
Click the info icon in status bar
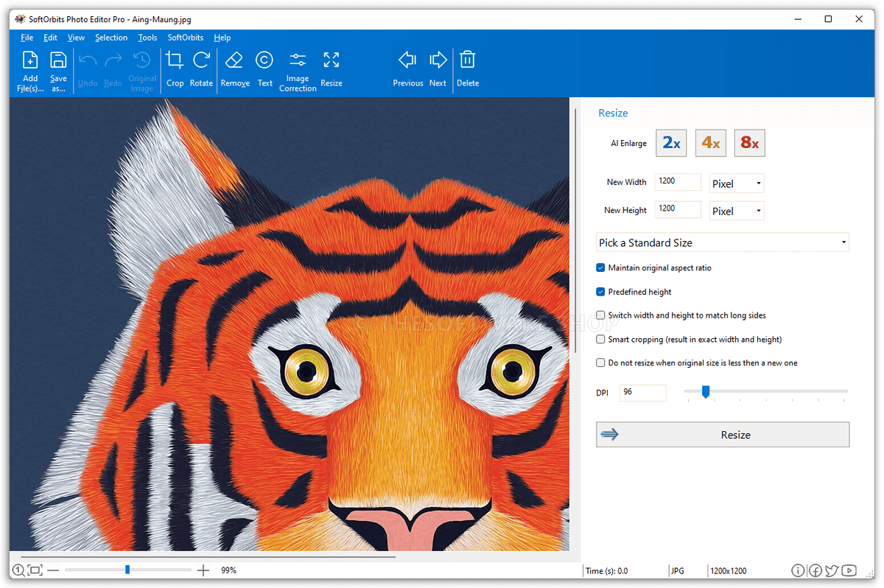[x=798, y=570]
